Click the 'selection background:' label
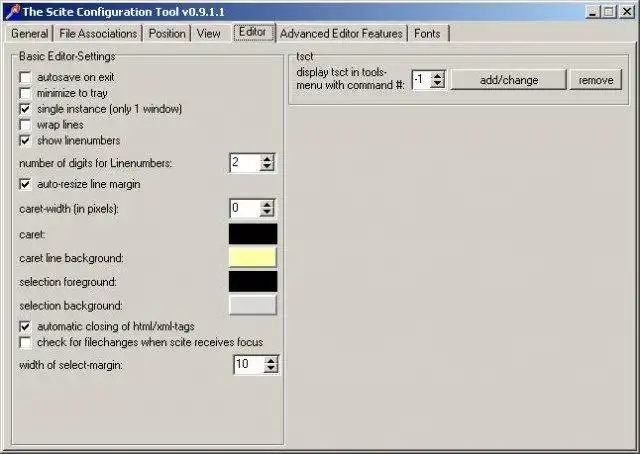The height and width of the screenshot is (454, 640). pos(71,305)
